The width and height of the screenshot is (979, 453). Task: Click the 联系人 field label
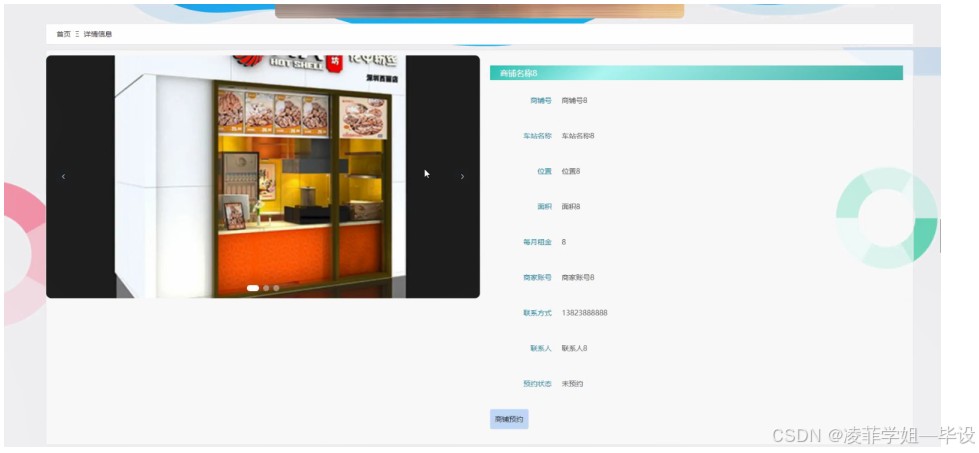[541, 348]
